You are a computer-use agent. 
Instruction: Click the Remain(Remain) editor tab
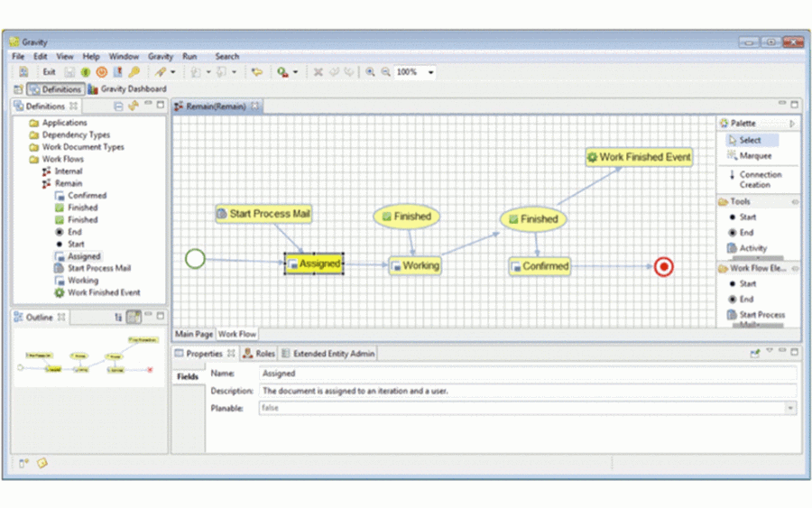[x=216, y=106]
